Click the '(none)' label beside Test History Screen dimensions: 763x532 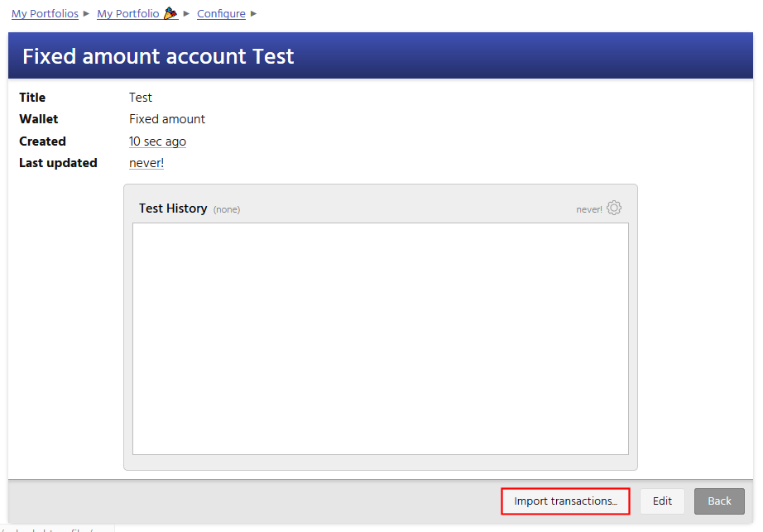[226, 210]
